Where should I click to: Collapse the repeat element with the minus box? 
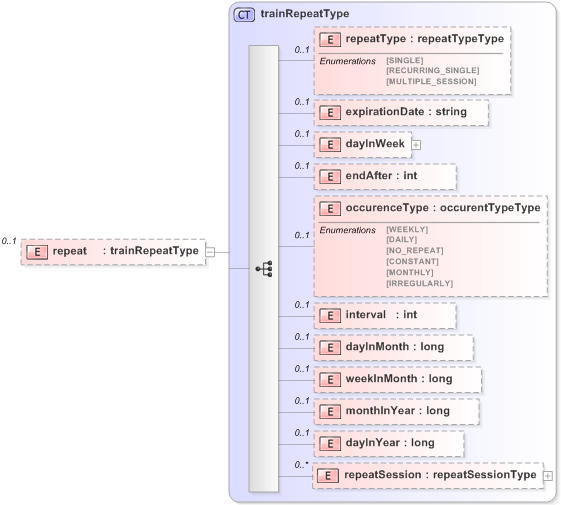click(x=210, y=252)
